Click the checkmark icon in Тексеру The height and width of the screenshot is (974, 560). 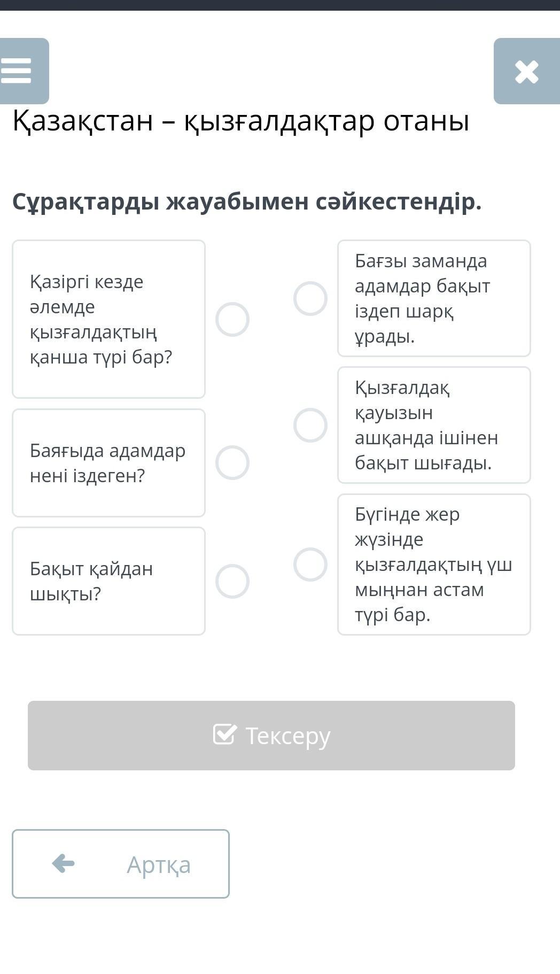coord(224,735)
